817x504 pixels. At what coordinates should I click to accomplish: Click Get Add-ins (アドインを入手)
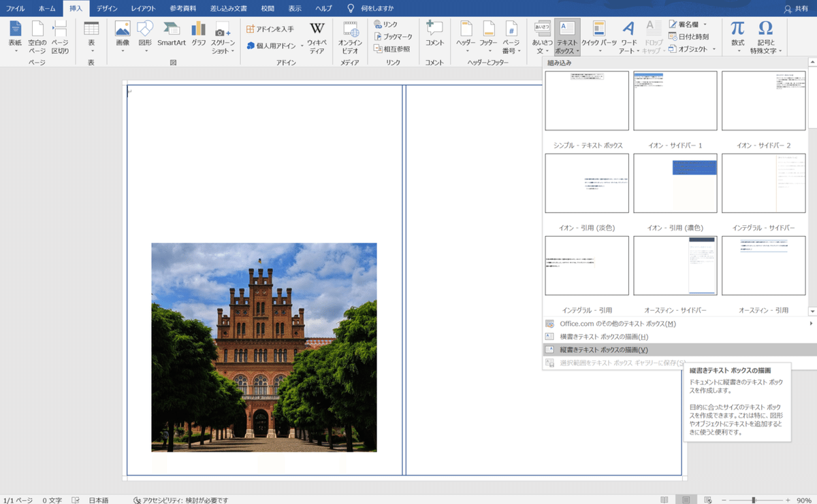270,29
